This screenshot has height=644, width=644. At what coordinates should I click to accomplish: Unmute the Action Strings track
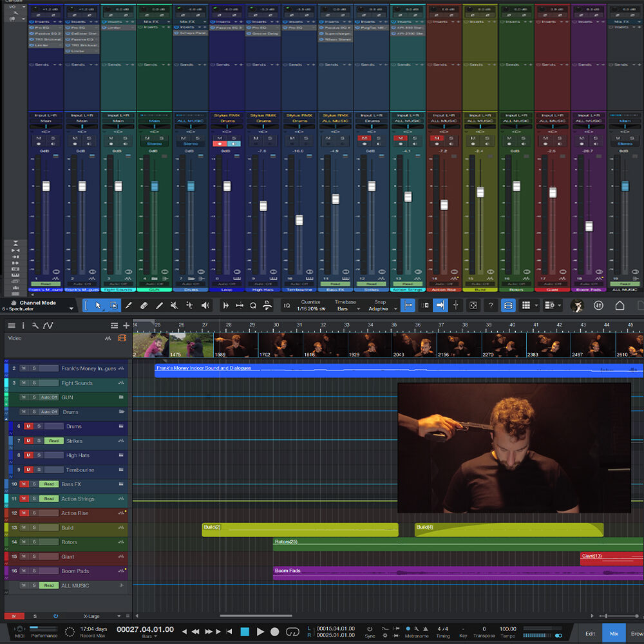click(x=24, y=498)
